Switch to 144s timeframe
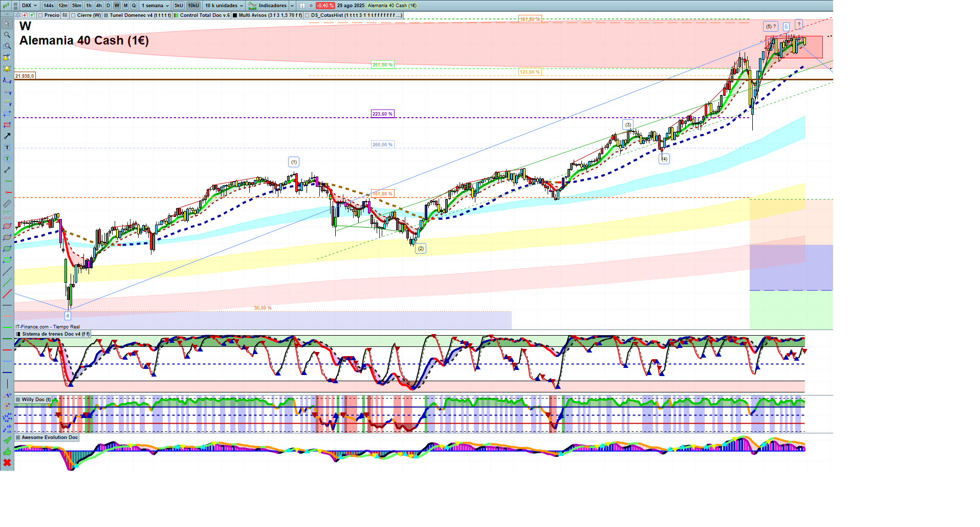Image resolution: width=980 pixels, height=527 pixels. 49,6
